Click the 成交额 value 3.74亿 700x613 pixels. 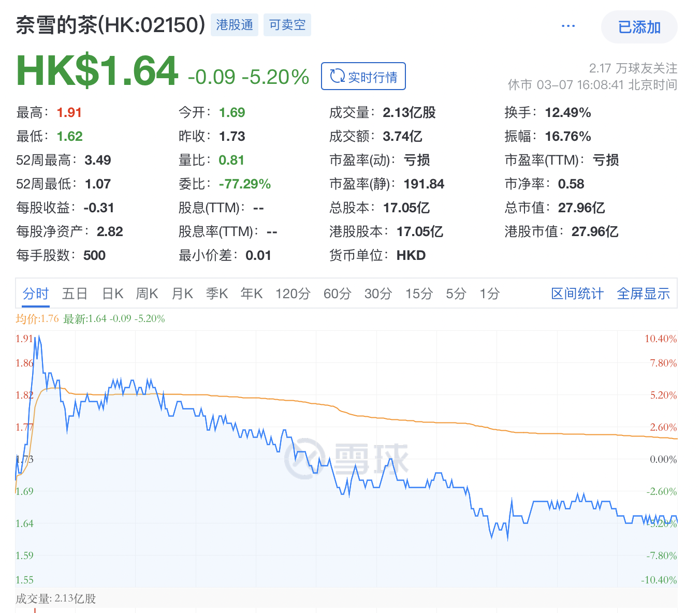coord(403,136)
